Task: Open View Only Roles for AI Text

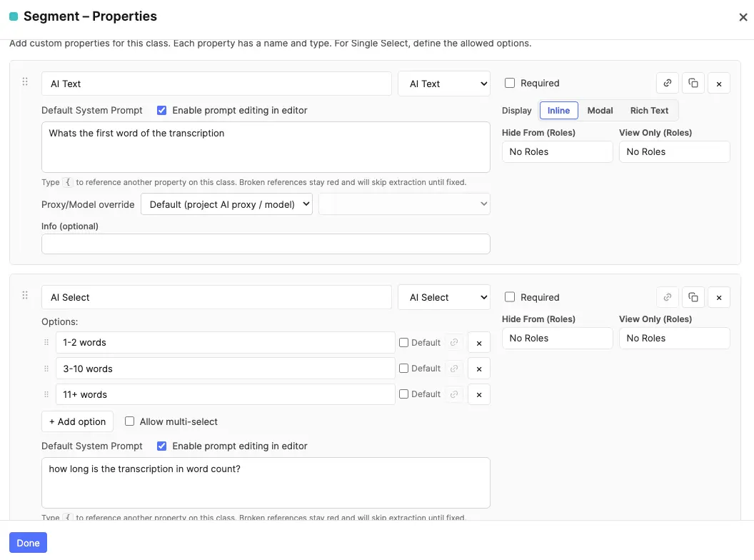Action: point(674,151)
